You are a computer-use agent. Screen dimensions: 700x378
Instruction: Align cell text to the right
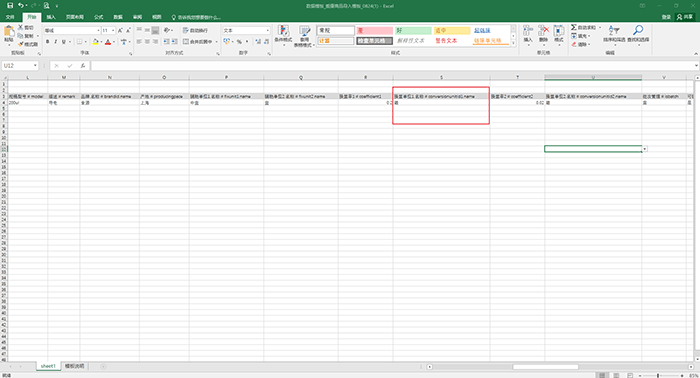click(155, 42)
